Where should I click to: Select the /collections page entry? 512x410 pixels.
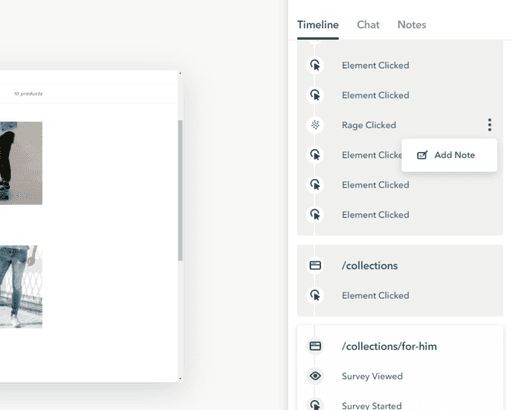point(369,266)
